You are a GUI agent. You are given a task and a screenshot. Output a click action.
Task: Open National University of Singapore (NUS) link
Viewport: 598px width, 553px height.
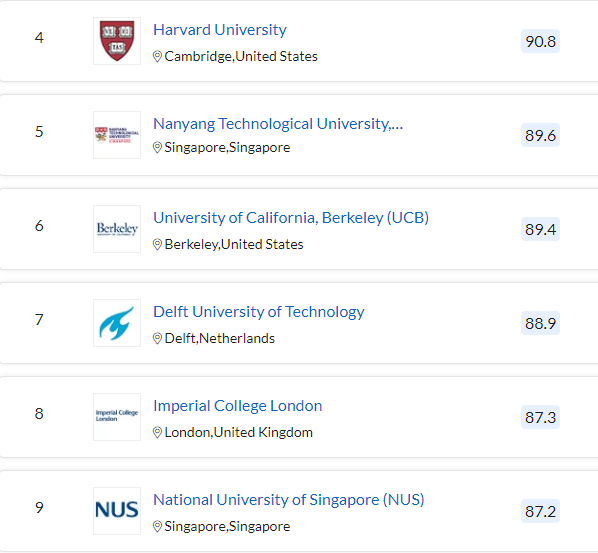(289, 500)
